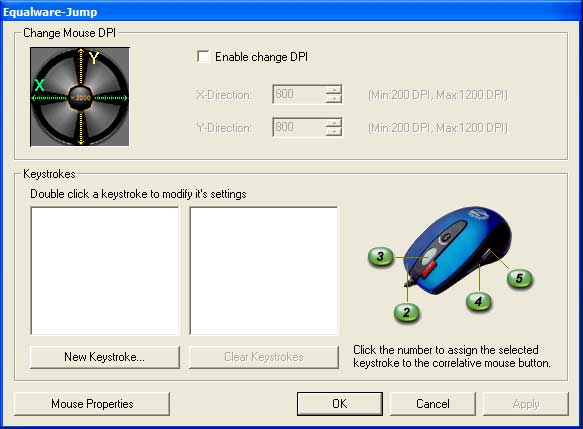Screen dimensions: 583x429
Task: Click the Y-Direction DPI value field
Action: point(299,128)
